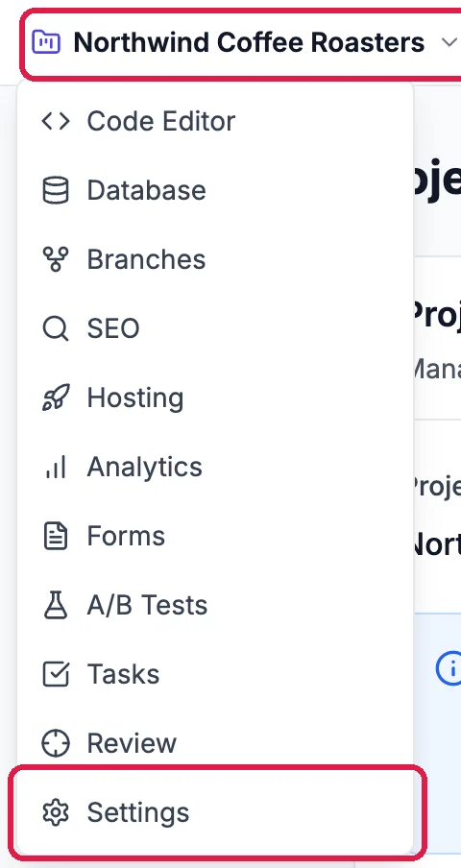Click the SEO magnifier icon
Image resolution: width=461 pixels, height=868 pixels.
56,328
